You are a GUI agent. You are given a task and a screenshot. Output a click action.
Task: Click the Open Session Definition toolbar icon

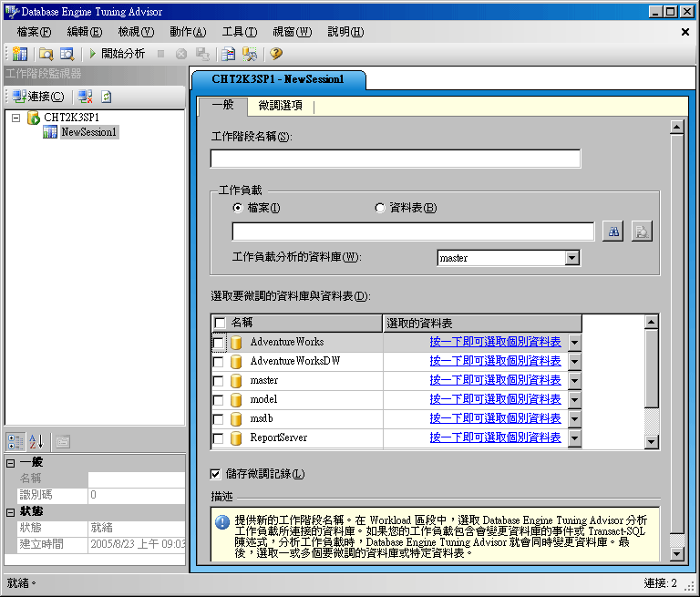pos(67,54)
